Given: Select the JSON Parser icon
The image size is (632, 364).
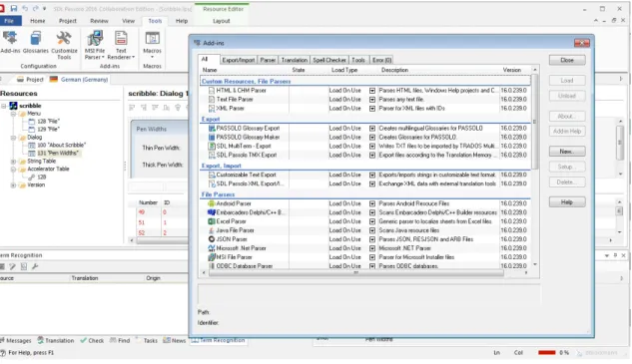Looking at the screenshot, I should pyautogui.click(x=212, y=239).
